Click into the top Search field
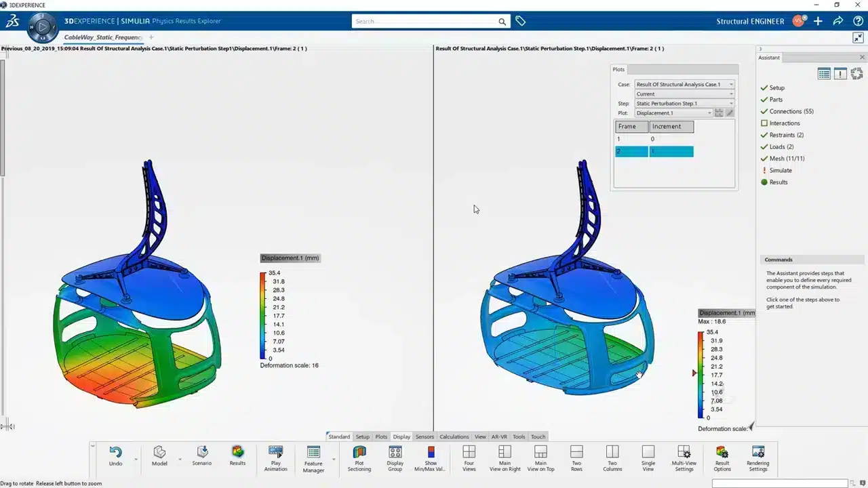The height and width of the screenshot is (488, 868). (x=425, y=22)
